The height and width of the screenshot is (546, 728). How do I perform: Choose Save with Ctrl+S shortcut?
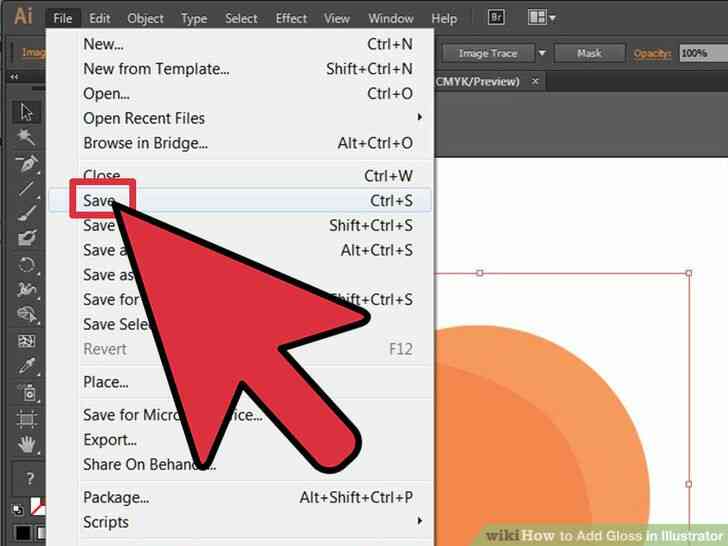tap(240, 201)
